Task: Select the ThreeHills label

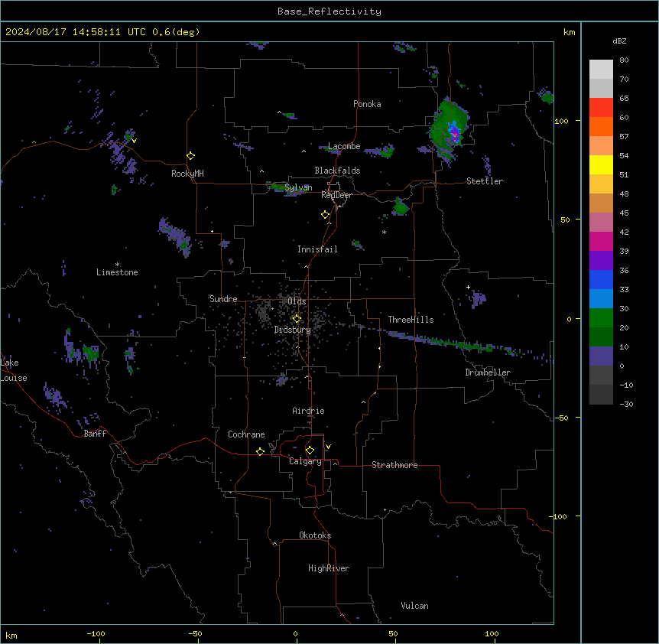Action: pos(411,320)
